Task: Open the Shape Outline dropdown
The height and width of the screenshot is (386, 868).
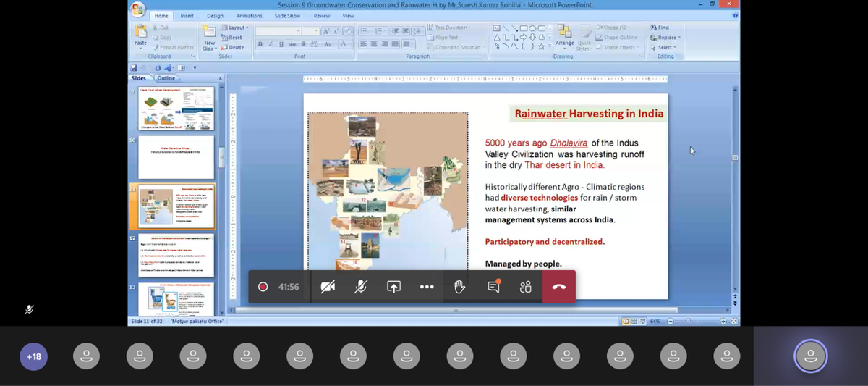Action: point(619,38)
